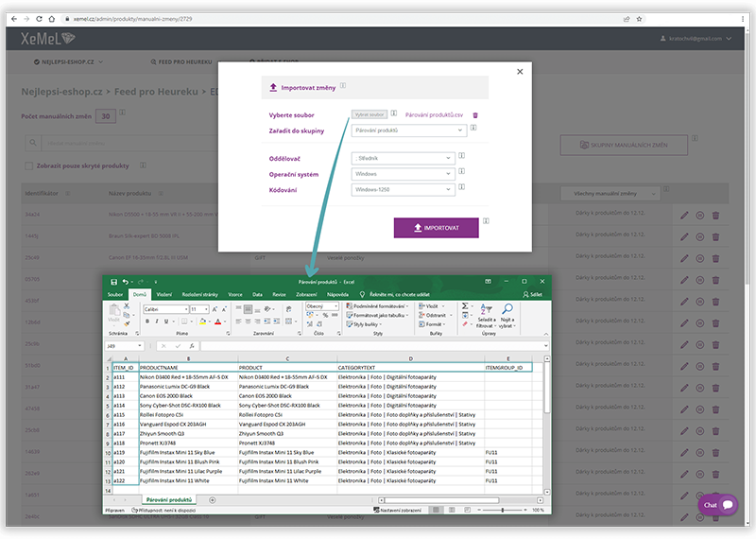Apply italic formatting in Excel ribbon
Image resolution: width=756 pixels, height=539 pixels.
(157, 322)
